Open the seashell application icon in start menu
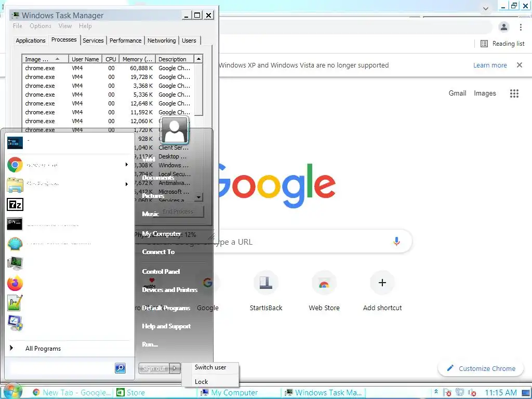 click(x=15, y=243)
